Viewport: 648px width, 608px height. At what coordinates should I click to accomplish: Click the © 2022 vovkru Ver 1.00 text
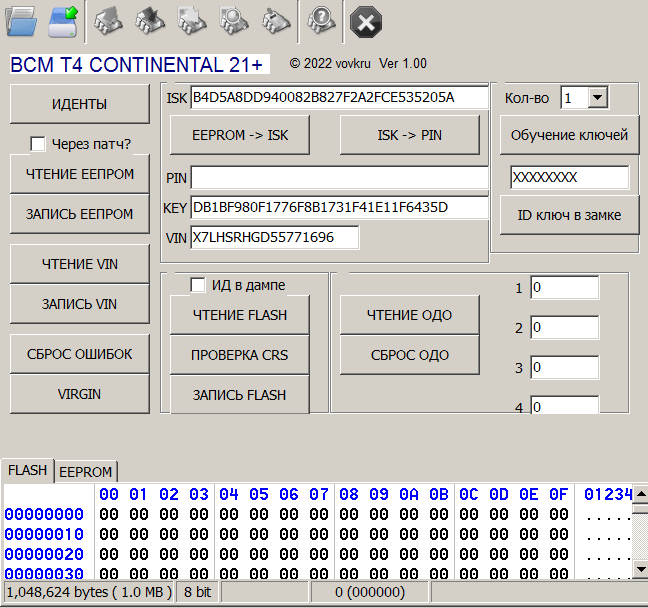tap(358, 64)
